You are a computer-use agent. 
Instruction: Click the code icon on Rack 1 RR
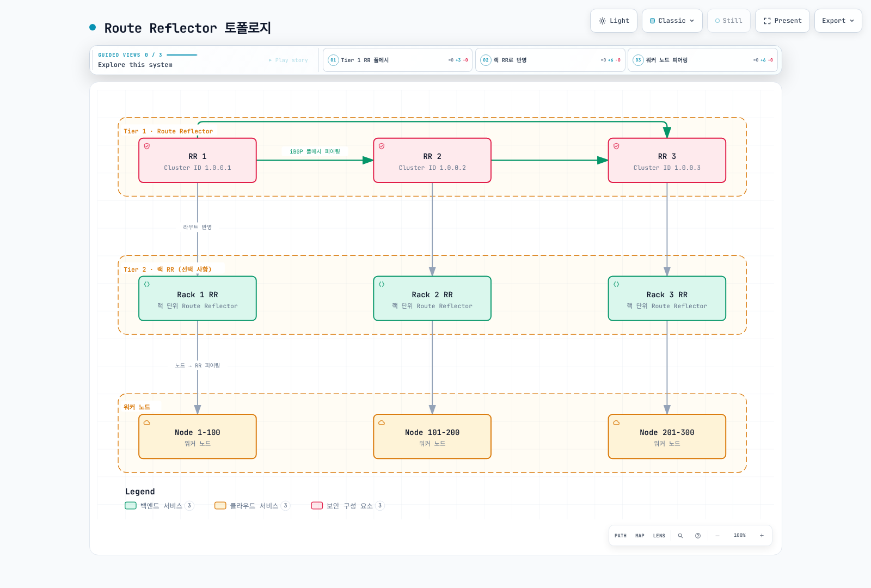(147, 284)
